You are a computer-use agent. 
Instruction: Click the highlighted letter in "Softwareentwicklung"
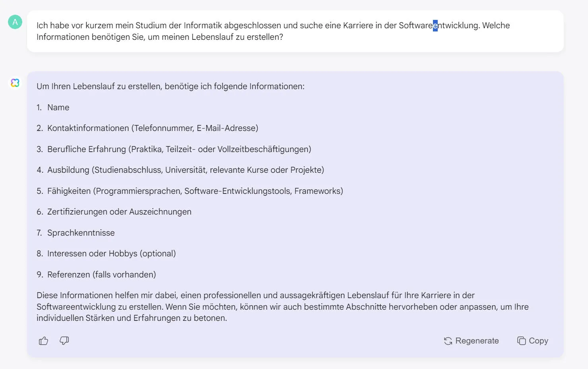point(435,25)
